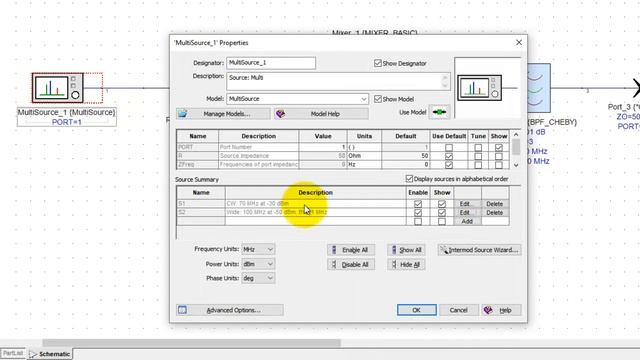Open Intermod Source Wizard
The width and height of the screenshot is (640, 360).
pos(479,250)
